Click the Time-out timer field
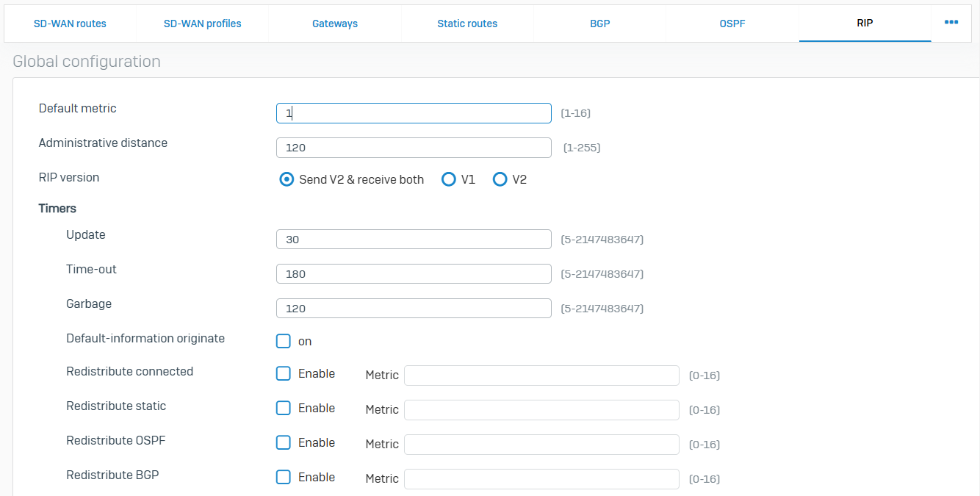 tap(414, 274)
